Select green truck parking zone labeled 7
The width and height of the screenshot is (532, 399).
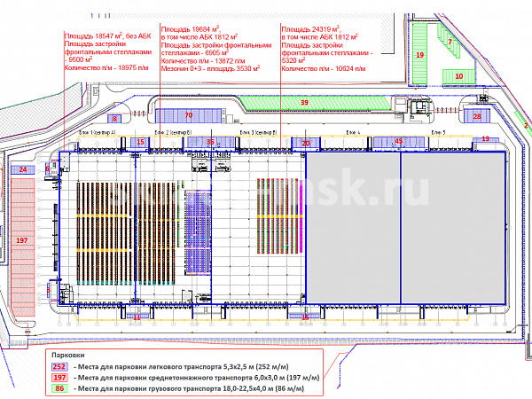pyautogui.click(x=449, y=42)
